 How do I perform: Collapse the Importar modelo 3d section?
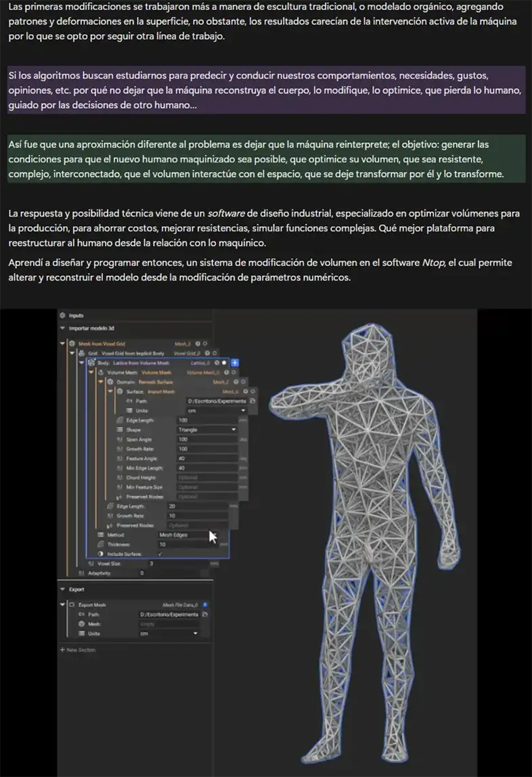pyautogui.click(x=63, y=328)
